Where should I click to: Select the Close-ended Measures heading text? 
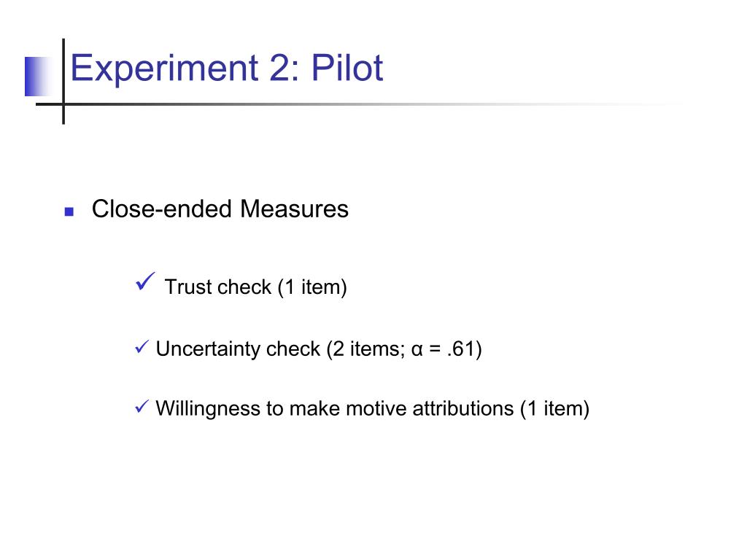pyautogui.click(x=220, y=209)
